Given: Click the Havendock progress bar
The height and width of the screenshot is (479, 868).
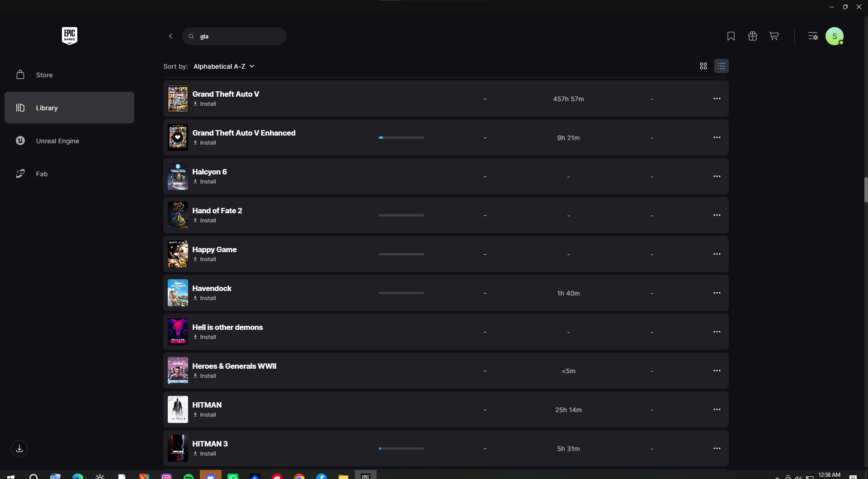Looking at the screenshot, I should point(401,293).
